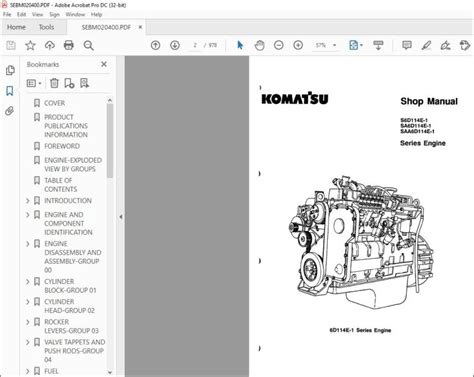Click bookmarks scrollbar up arrow

[x=110, y=100]
